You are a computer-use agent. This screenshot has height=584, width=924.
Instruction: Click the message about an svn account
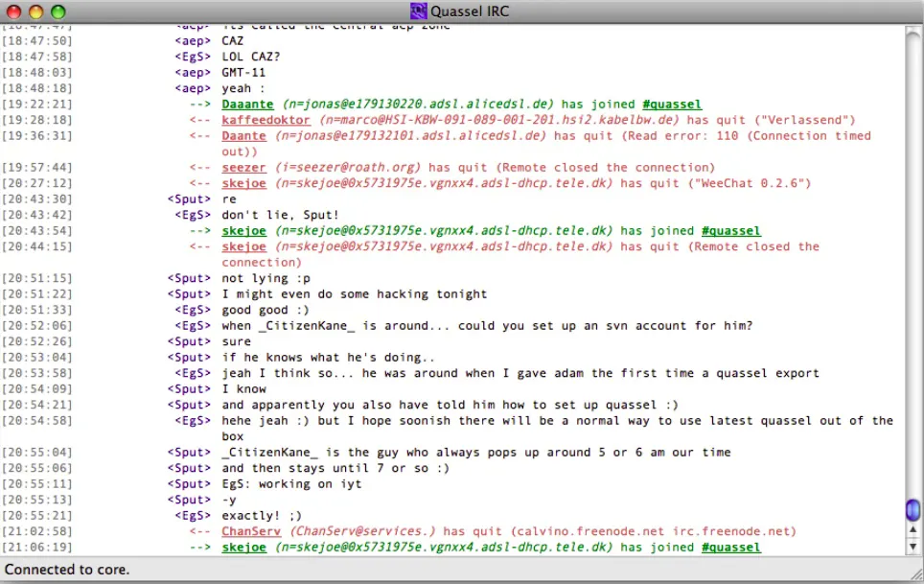(487, 326)
